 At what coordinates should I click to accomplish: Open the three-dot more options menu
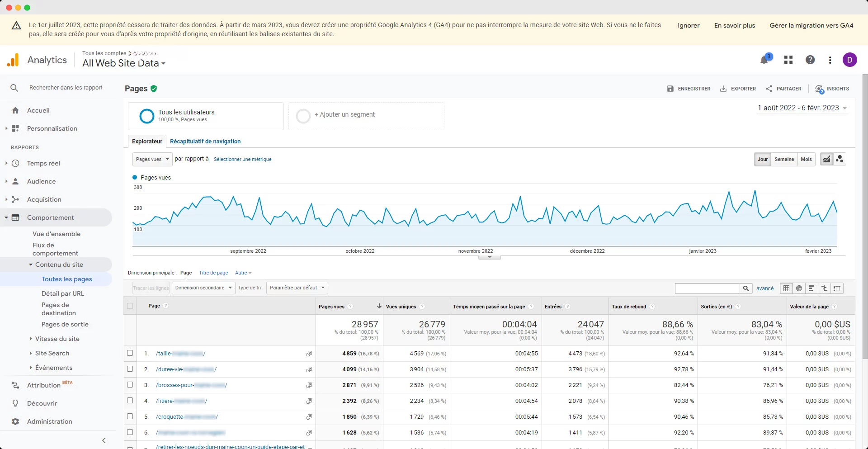830,60
